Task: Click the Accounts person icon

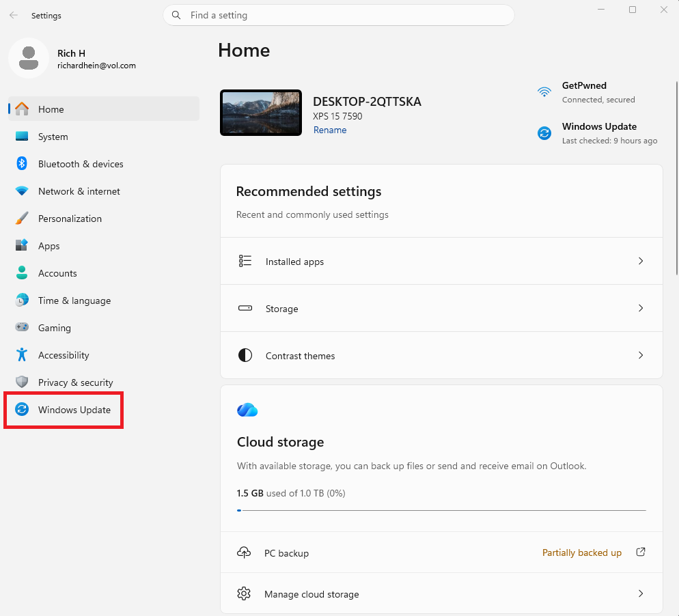Action: tap(22, 272)
